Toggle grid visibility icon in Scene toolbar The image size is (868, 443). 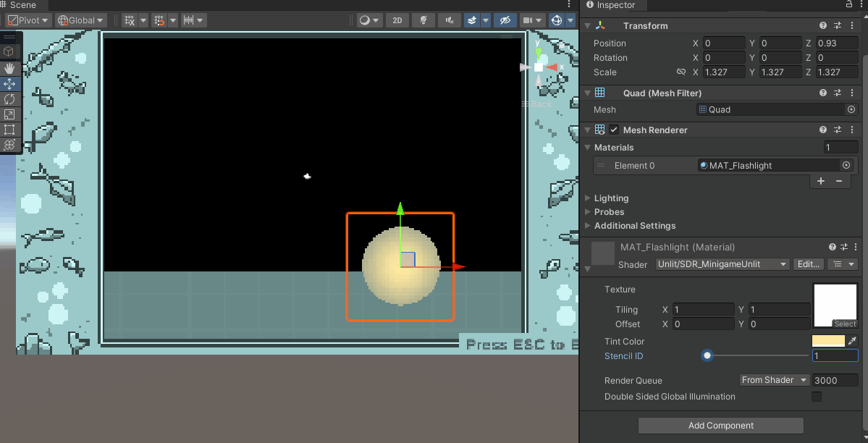(130, 20)
